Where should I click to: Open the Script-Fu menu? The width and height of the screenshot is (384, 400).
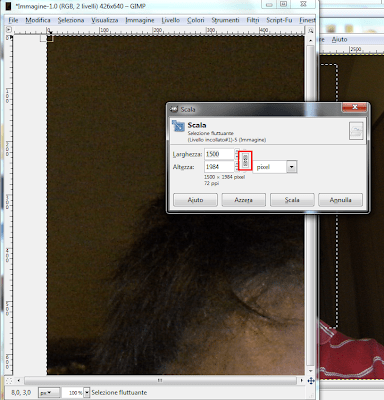(279, 20)
